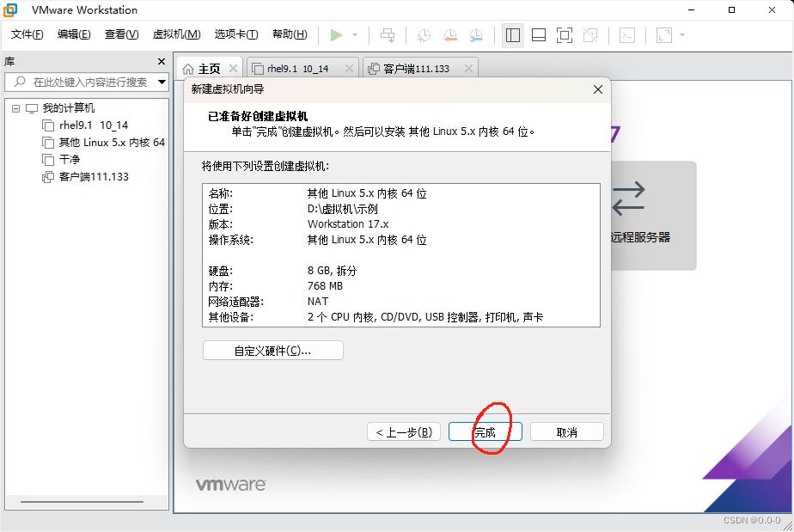The image size is (794, 532).
Task: Close the 新建虚拟机向导 dialog
Action: tap(597, 89)
